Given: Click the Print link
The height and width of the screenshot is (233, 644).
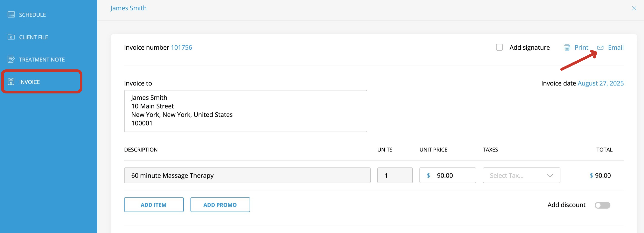Looking at the screenshot, I should coord(581,47).
